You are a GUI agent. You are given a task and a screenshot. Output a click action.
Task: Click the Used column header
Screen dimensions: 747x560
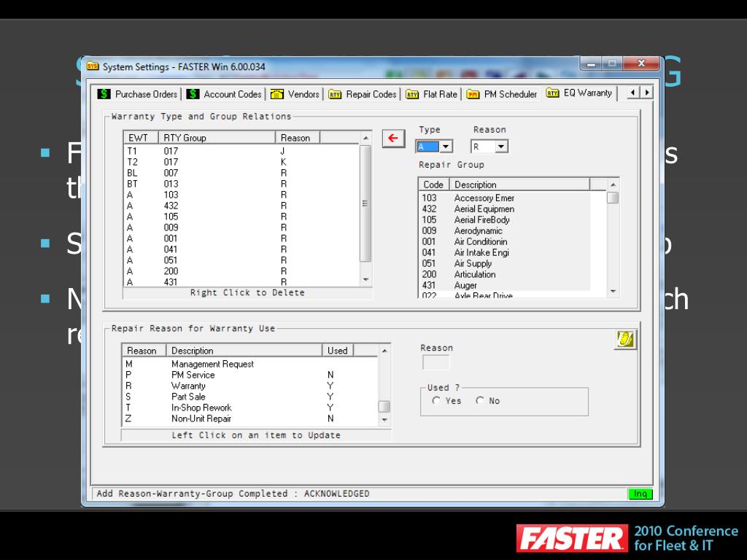pyautogui.click(x=338, y=351)
